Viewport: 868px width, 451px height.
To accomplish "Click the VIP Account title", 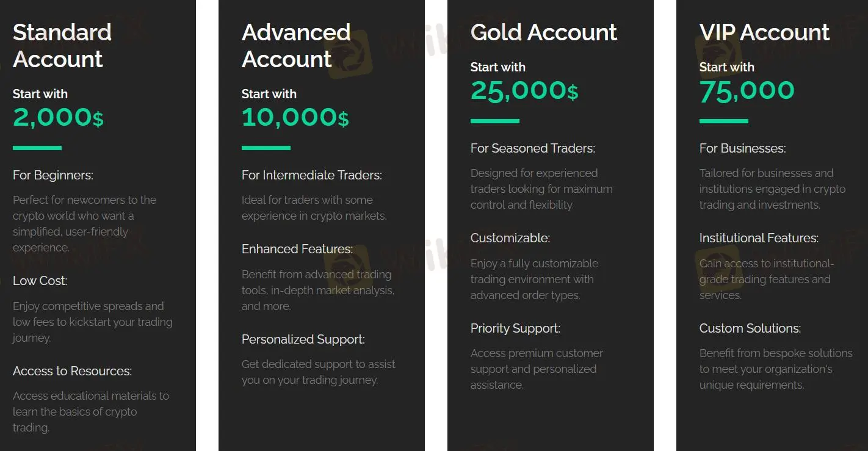I will pos(764,32).
